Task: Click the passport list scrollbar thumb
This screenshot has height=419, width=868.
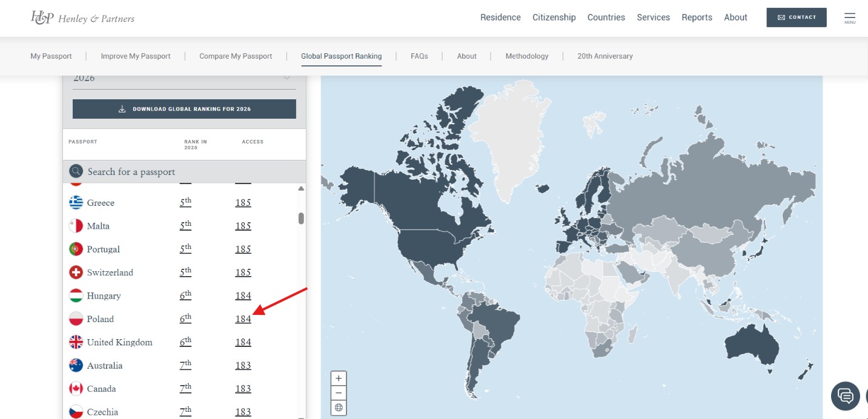Action: tap(301, 218)
